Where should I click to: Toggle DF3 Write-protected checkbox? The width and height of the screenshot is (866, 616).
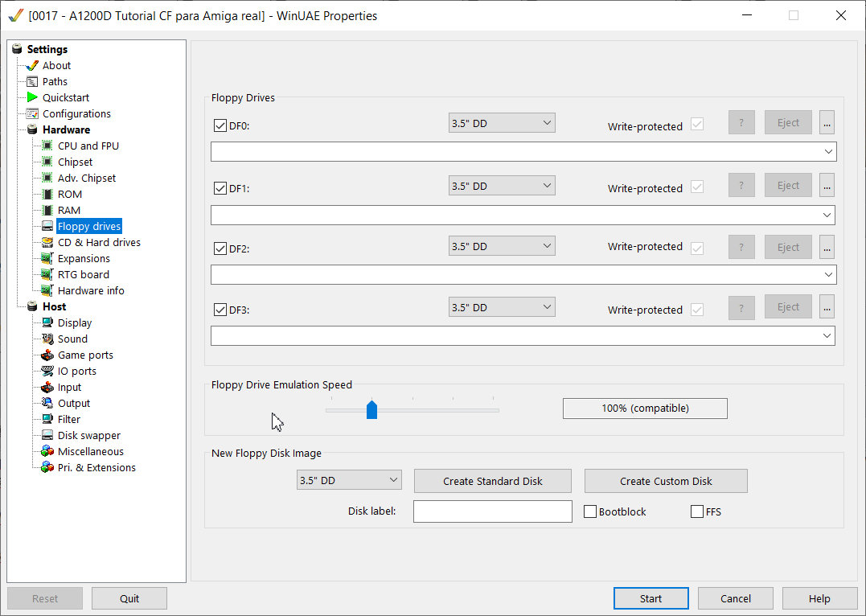coord(697,310)
